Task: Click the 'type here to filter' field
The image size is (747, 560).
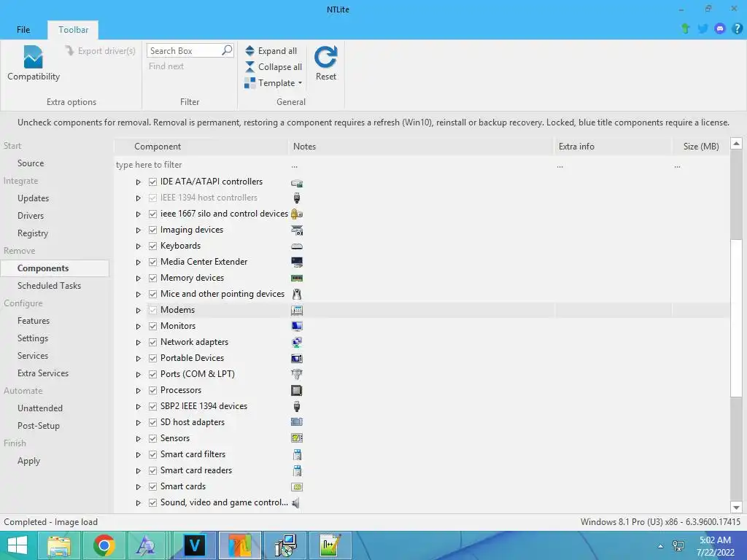Action: coord(200,165)
